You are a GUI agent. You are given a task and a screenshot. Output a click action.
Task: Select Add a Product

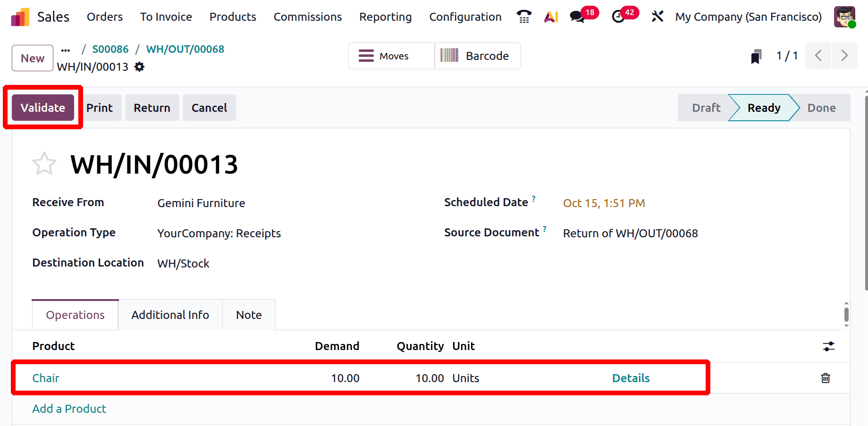pyautogui.click(x=69, y=409)
